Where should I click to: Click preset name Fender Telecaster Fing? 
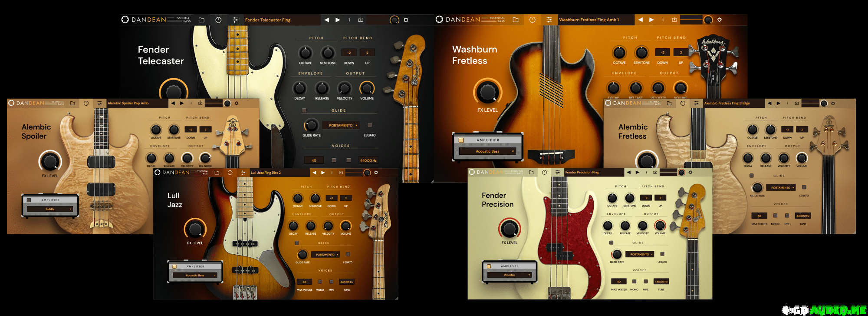point(268,20)
